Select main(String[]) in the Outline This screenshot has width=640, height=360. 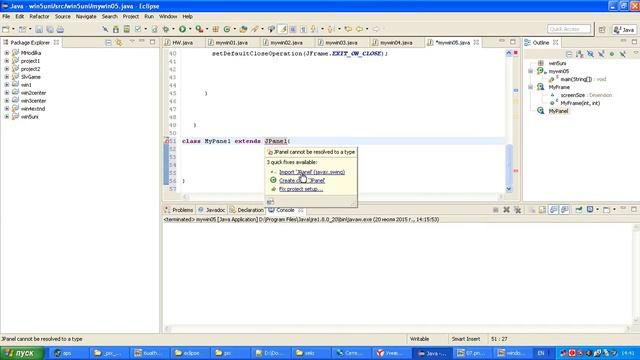576,79
